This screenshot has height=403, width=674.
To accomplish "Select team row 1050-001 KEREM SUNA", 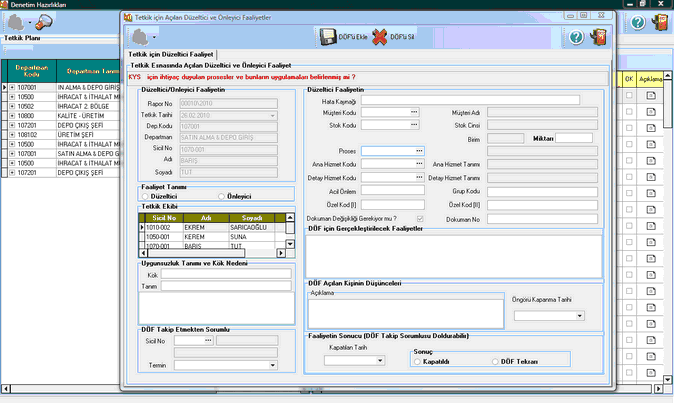I will tap(212, 237).
